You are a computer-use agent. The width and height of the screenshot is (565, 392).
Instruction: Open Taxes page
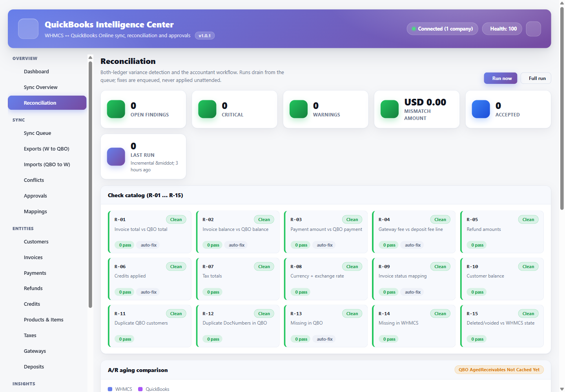47,335
